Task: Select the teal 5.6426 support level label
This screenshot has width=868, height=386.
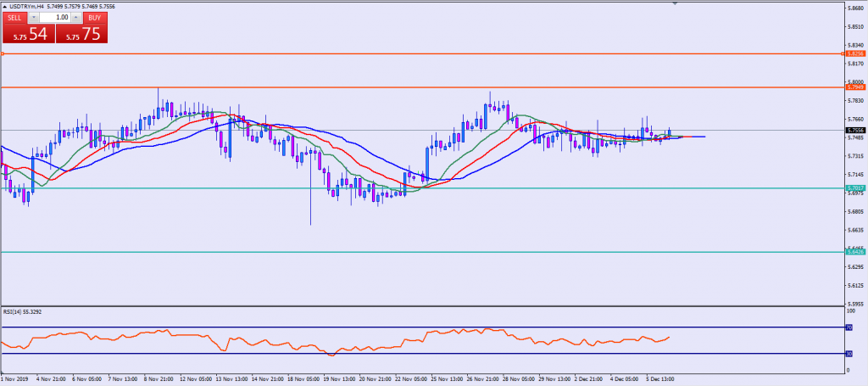Action: [854, 252]
